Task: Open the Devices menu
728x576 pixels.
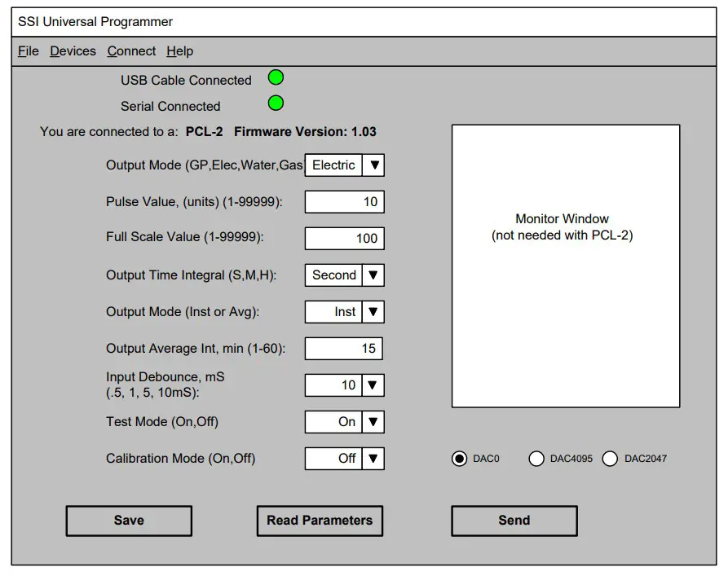Action: (x=73, y=51)
